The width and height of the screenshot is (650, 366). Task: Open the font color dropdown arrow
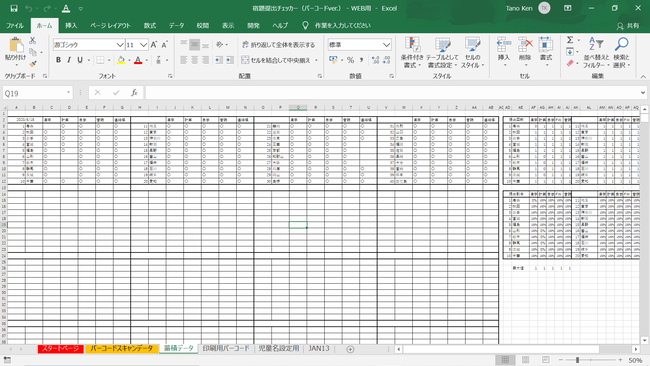pos(147,61)
